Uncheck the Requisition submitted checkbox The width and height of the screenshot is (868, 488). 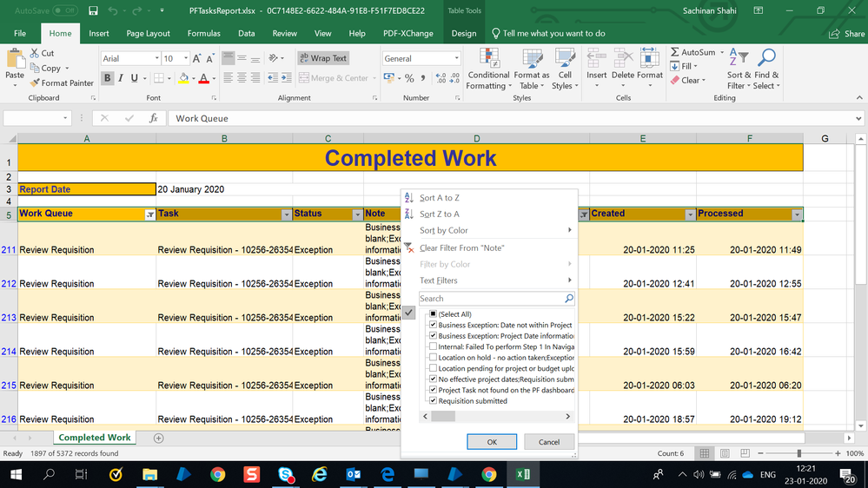click(433, 401)
